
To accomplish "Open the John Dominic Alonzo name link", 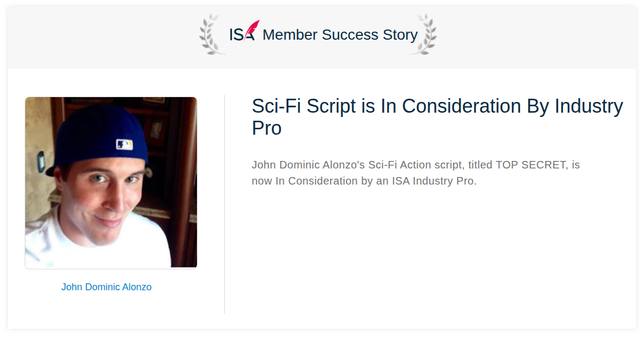I will tap(106, 287).
